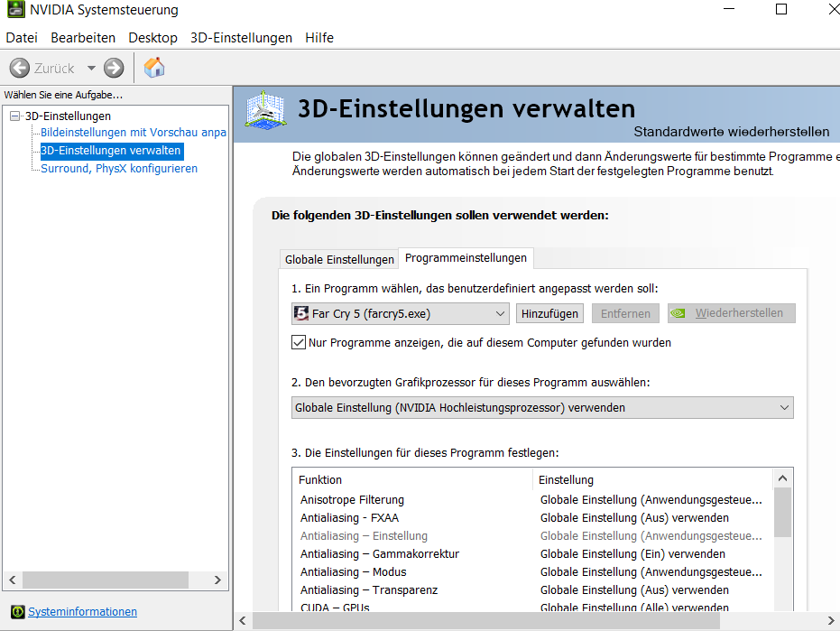Image resolution: width=840 pixels, height=631 pixels.
Task: Select 3D-Einstellungen verwalten tree item
Action: click(x=111, y=151)
